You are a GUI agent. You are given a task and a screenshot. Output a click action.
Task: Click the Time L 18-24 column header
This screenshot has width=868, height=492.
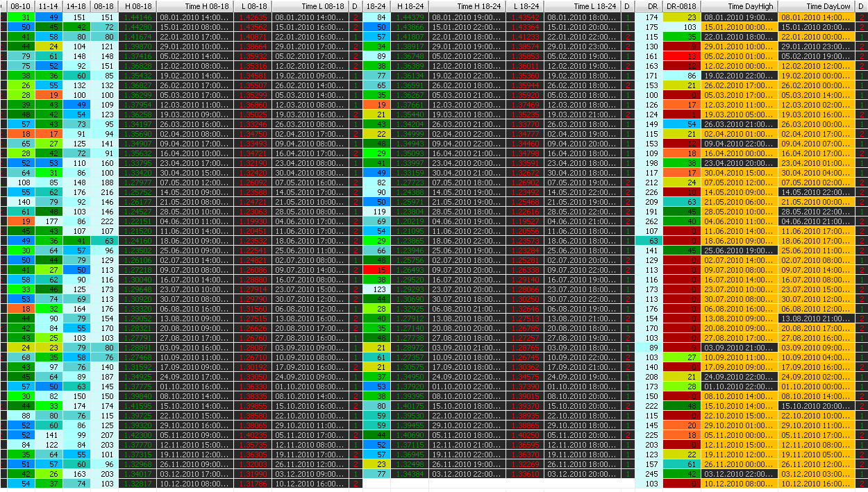(x=583, y=6)
